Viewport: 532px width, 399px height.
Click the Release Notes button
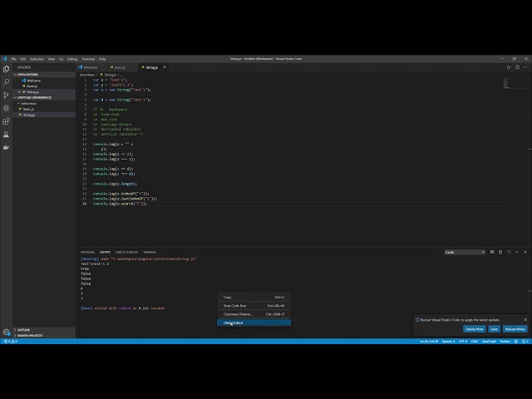[515, 329]
